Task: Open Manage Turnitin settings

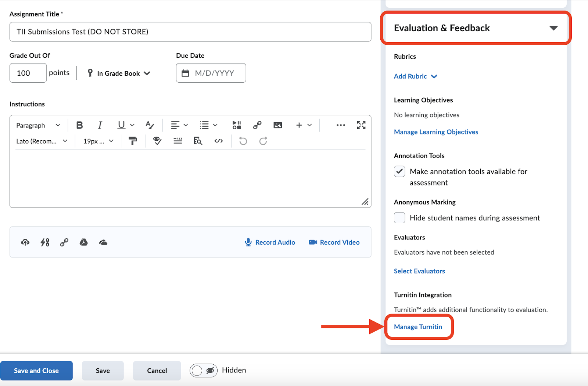Action: pos(418,327)
